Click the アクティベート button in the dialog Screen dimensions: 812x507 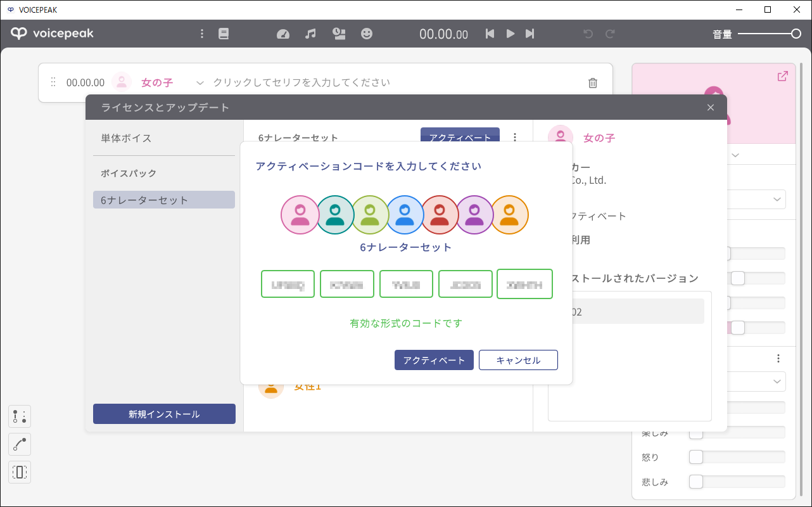coord(434,359)
